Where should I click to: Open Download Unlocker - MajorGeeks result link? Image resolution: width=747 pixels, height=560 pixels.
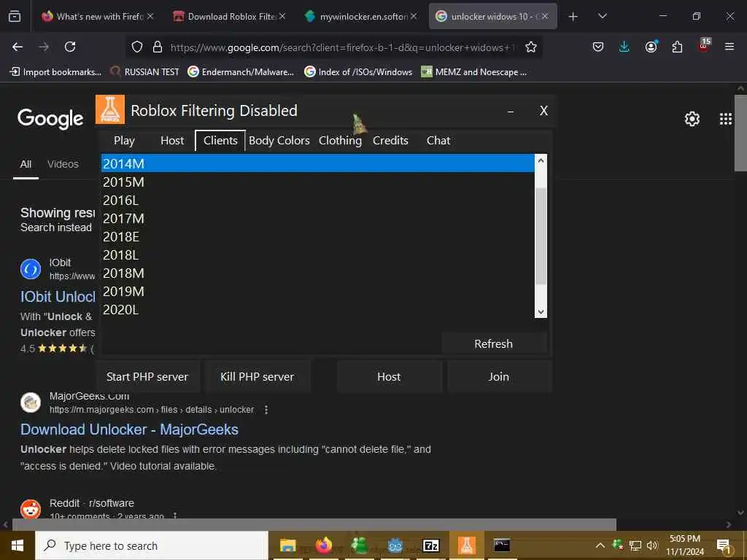[x=129, y=429]
